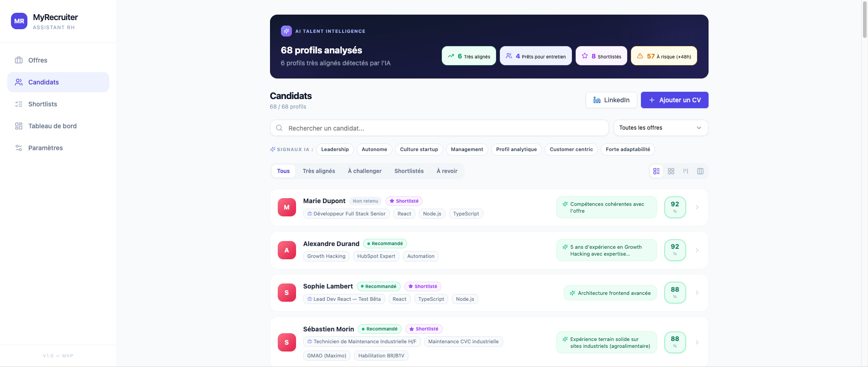Click the Offres briefcase icon

[x=19, y=60]
